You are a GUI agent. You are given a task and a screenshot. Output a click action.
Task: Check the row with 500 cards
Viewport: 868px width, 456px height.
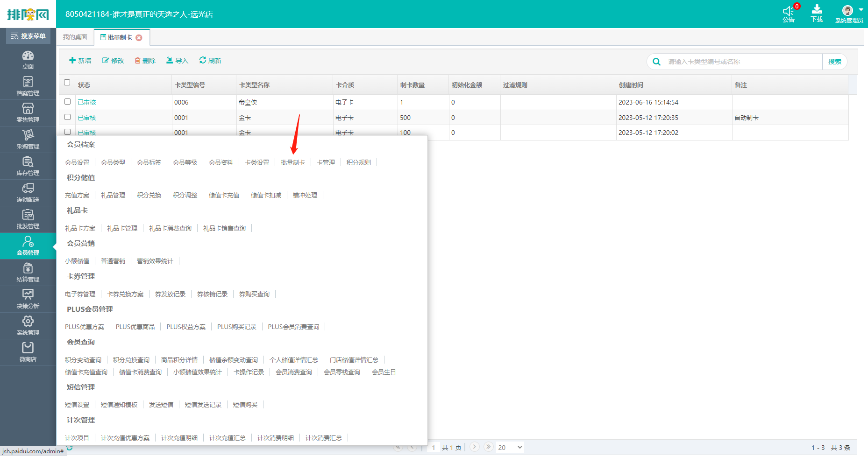coord(67,117)
